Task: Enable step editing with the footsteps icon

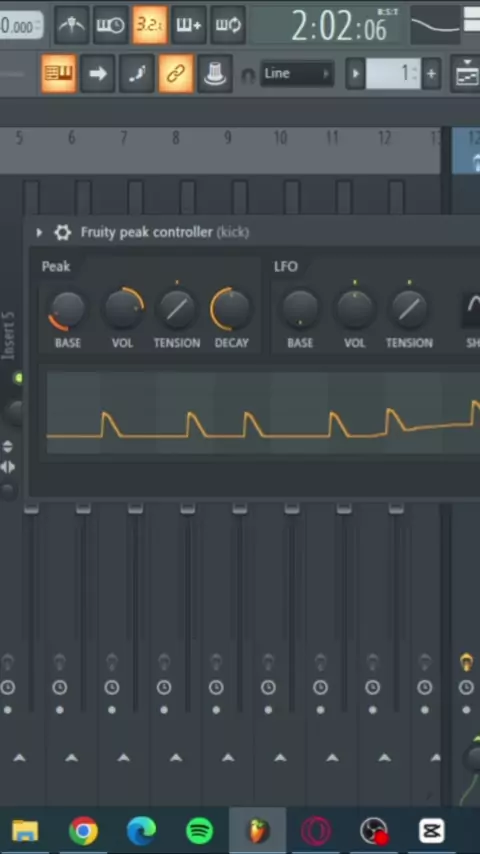Action: (137, 74)
